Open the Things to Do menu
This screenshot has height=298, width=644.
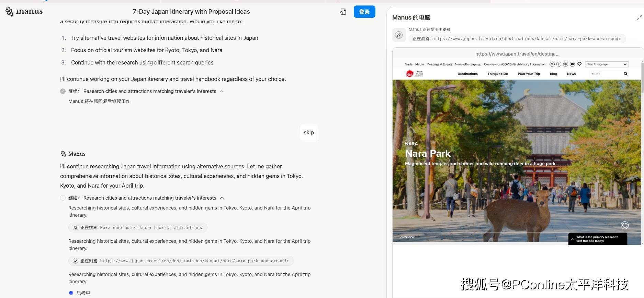point(498,74)
